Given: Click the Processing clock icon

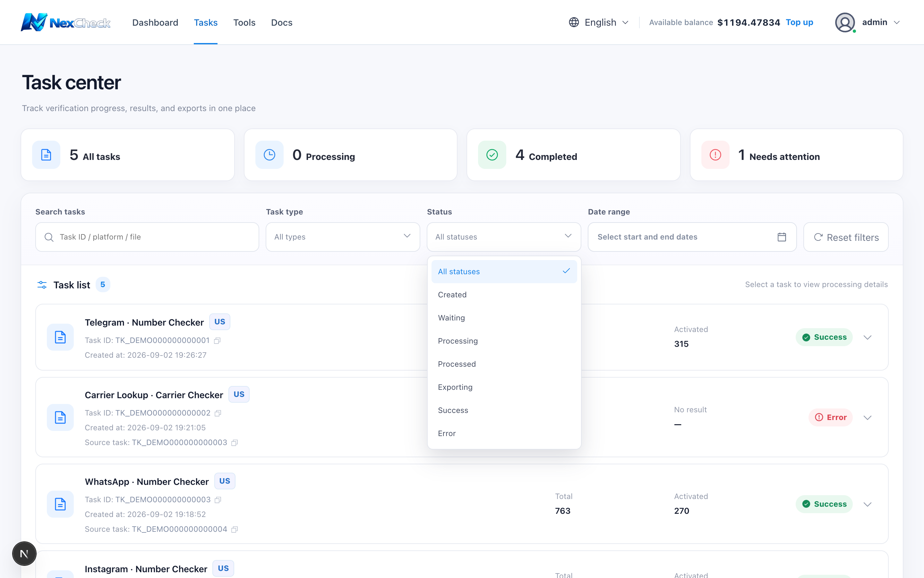Looking at the screenshot, I should click(269, 155).
